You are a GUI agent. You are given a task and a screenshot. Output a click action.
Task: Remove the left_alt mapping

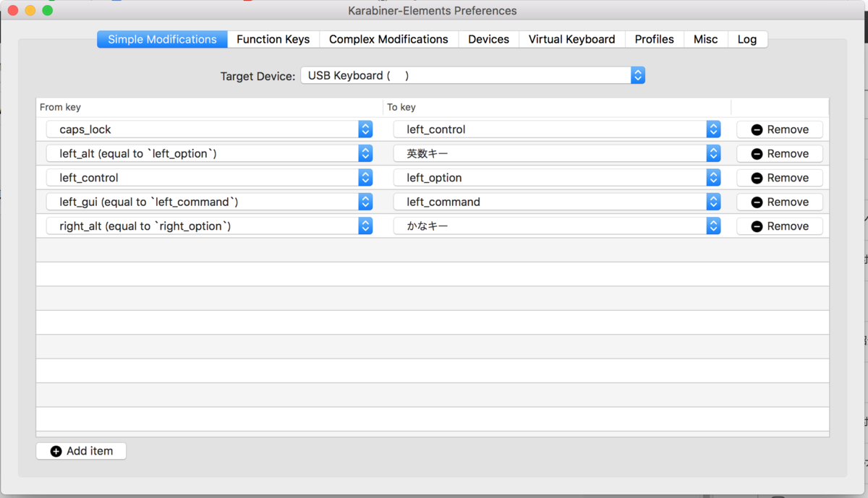click(x=780, y=153)
